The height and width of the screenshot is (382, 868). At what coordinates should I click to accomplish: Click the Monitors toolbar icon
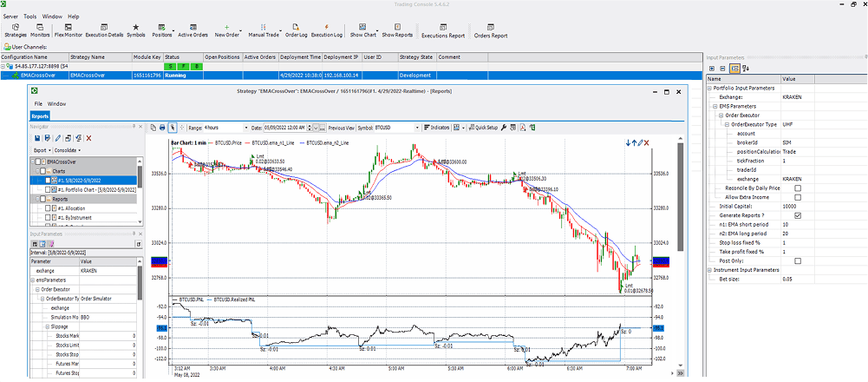click(x=40, y=30)
